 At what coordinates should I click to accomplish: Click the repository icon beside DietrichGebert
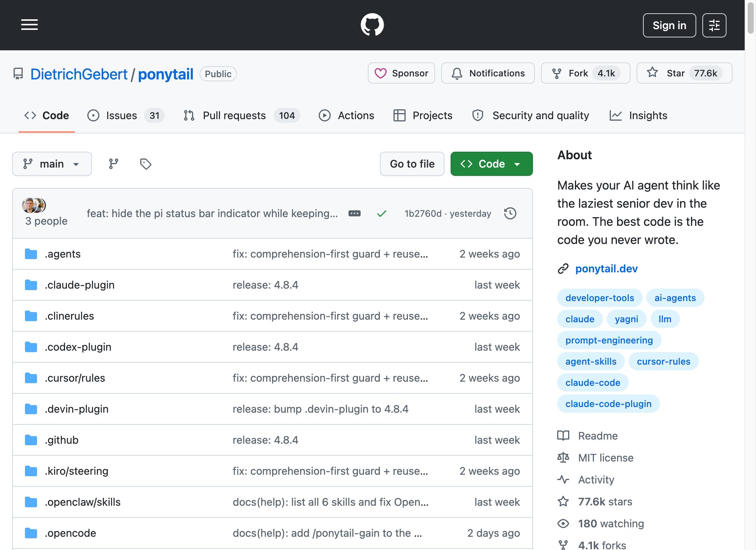18,74
